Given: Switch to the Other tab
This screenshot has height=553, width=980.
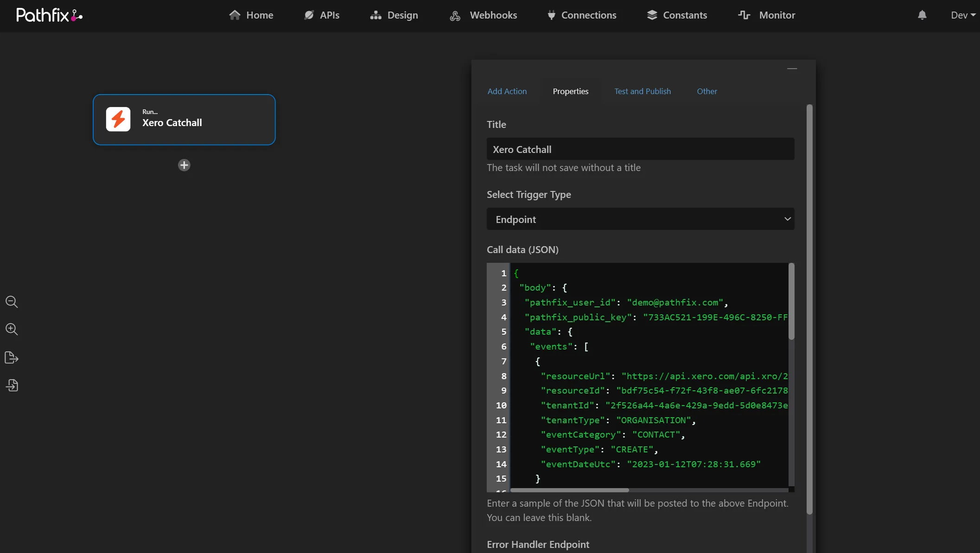Looking at the screenshot, I should click(707, 91).
